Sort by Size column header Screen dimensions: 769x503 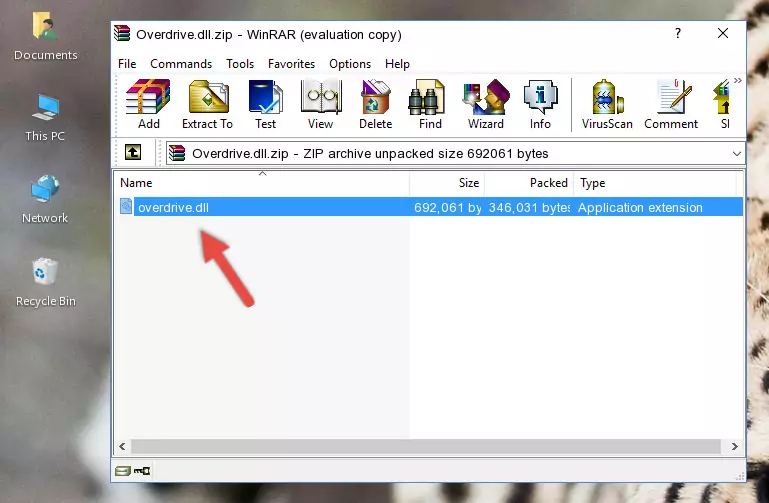447,183
